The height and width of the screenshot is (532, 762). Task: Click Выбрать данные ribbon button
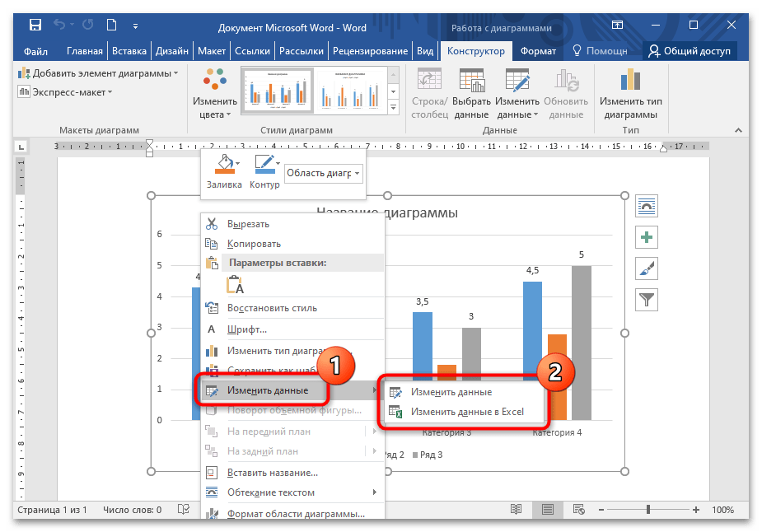(471, 93)
